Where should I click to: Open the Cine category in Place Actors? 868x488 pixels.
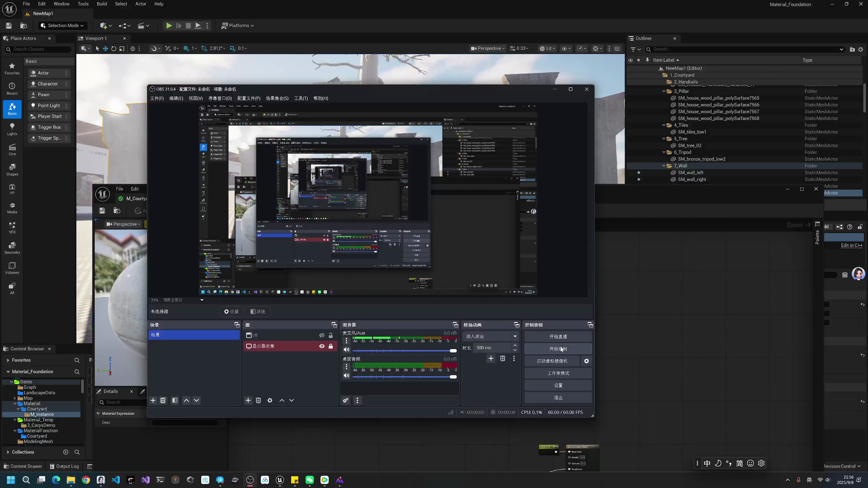click(12, 149)
